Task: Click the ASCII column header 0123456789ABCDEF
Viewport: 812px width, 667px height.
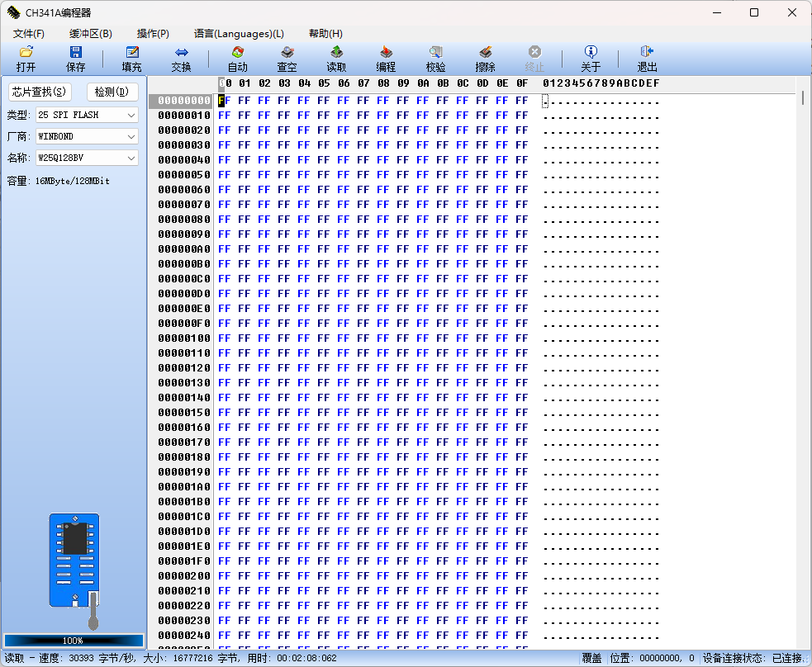Action: click(601, 83)
